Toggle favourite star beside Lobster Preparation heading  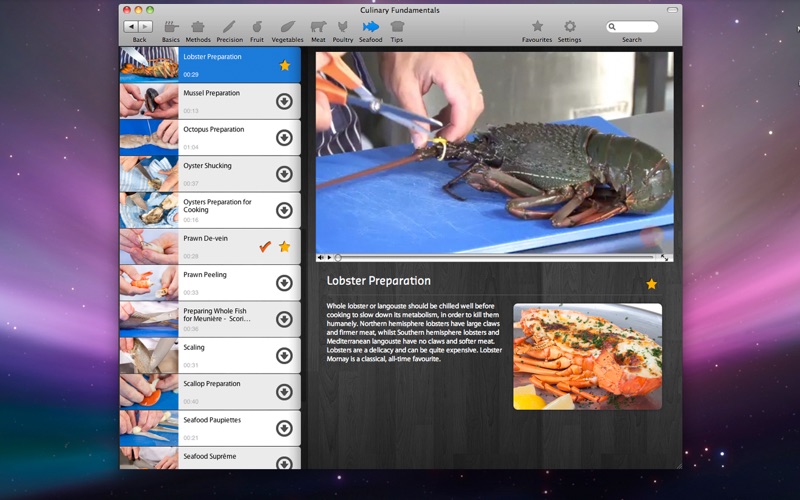[x=651, y=284]
